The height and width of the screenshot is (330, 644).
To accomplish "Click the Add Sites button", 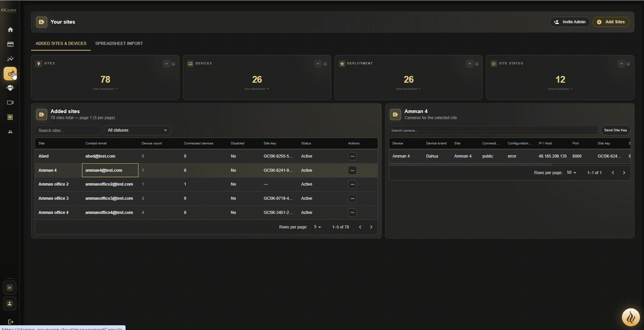I will pyautogui.click(x=611, y=22).
